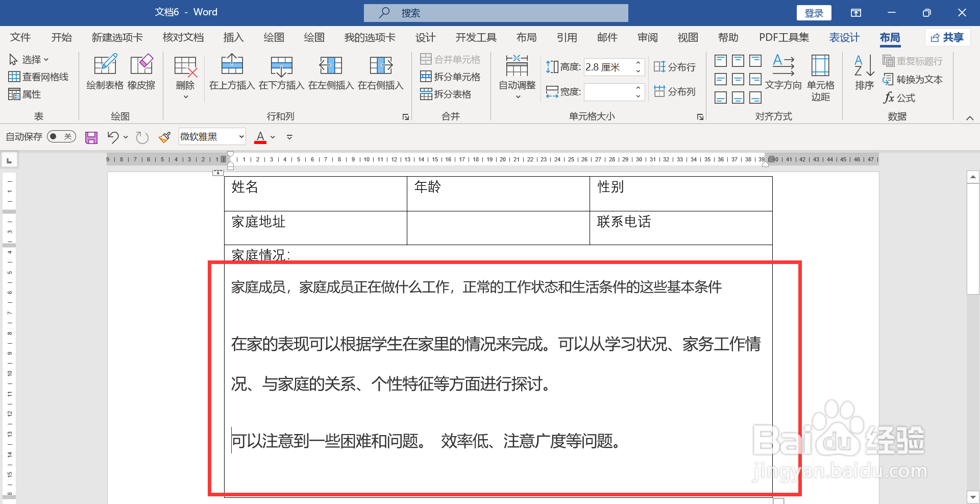Toggle View Gridlines (查看网格线)
This screenshot has height=504, width=980.
coord(38,77)
